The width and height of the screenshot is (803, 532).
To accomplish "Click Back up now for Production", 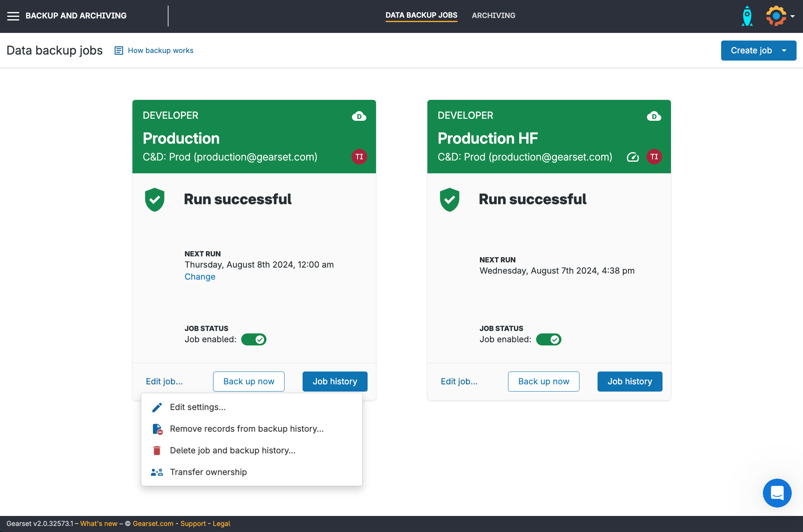I will click(x=248, y=382).
